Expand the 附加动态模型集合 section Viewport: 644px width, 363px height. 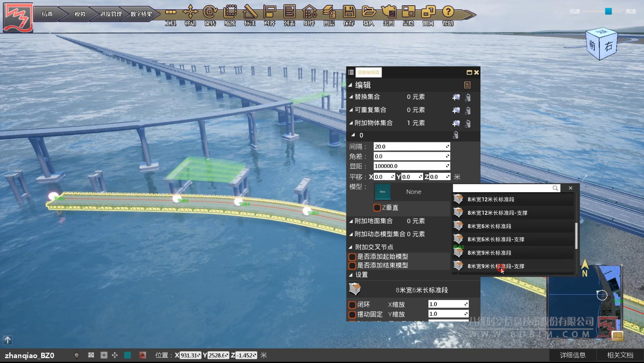pyautogui.click(x=351, y=234)
